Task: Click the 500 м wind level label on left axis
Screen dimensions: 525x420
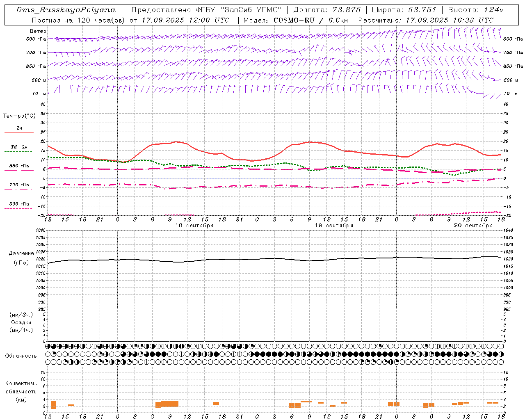Action: point(39,80)
